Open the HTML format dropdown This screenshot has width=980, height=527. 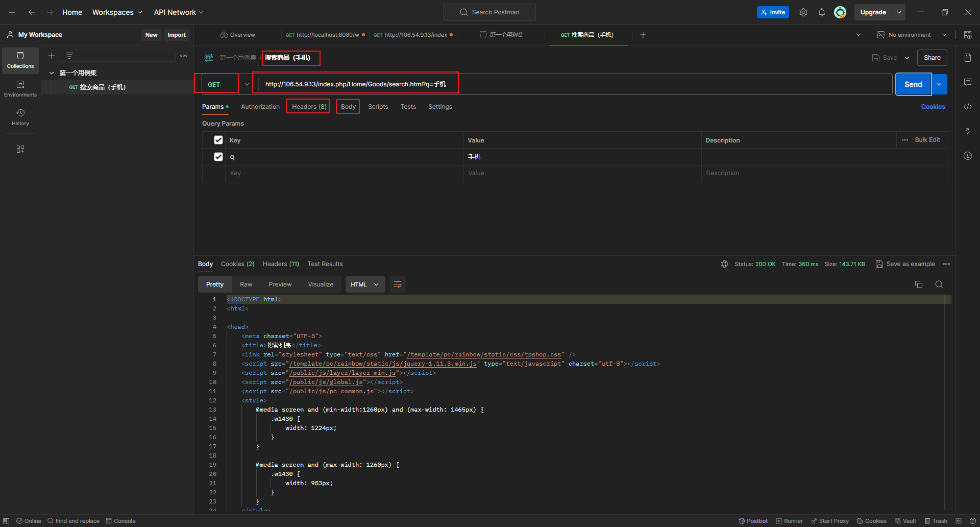tap(365, 284)
